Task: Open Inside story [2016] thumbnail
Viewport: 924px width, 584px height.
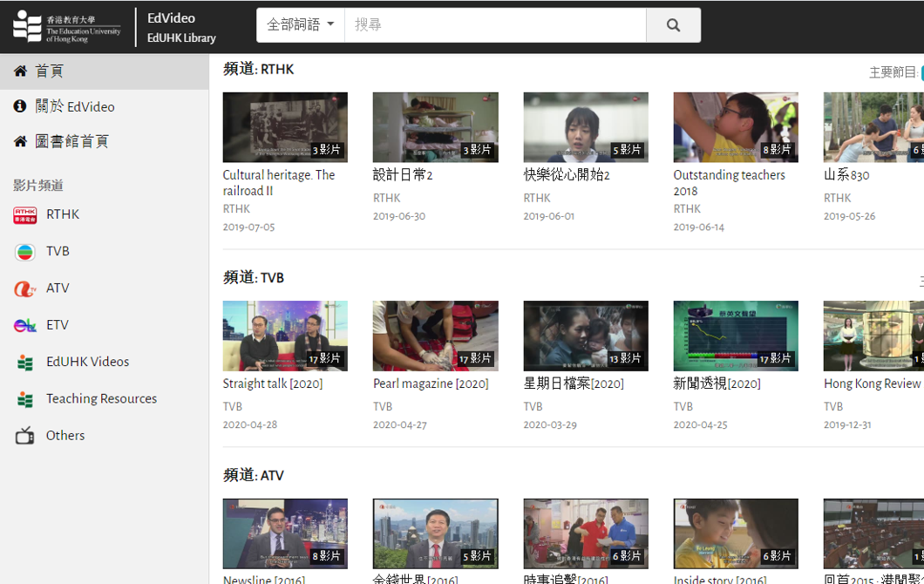Action: [x=736, y=534]
